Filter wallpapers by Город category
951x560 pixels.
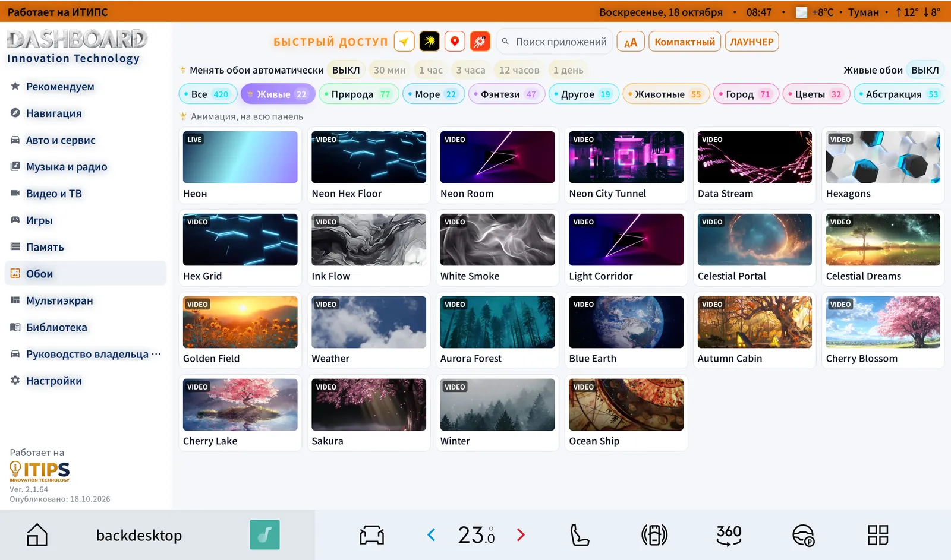(x=746, y=94)
